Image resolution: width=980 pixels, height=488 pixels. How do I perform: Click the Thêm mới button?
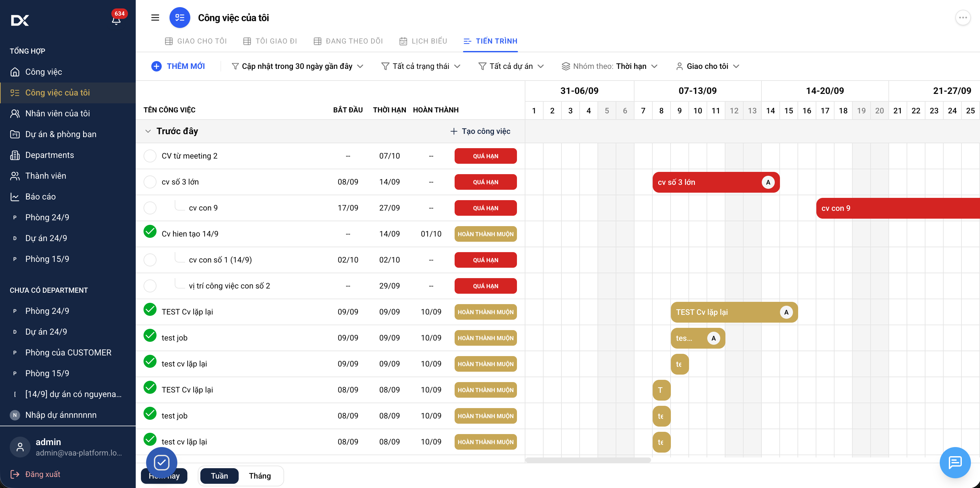[x=178, y=66]
